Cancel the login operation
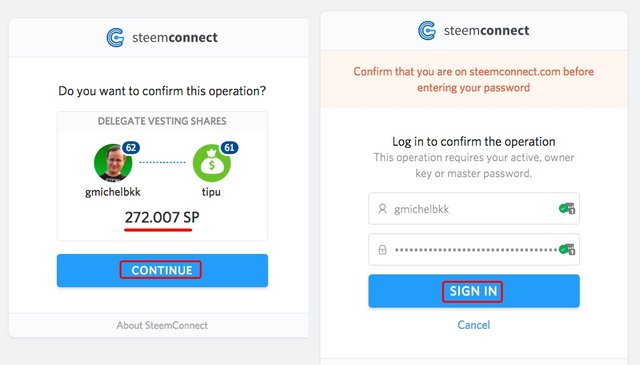The height and width of the screenshot is (365, 640). point(474,325)
